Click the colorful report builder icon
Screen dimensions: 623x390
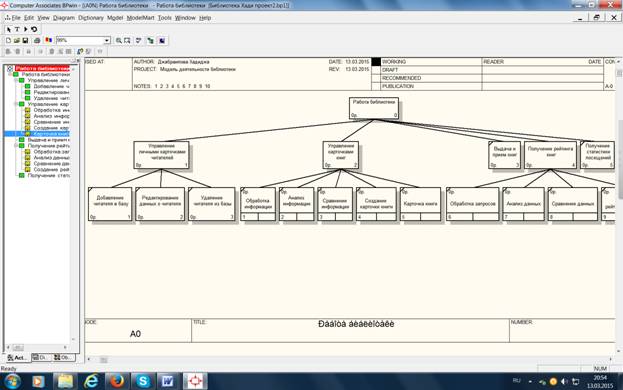tap(48, 41)
